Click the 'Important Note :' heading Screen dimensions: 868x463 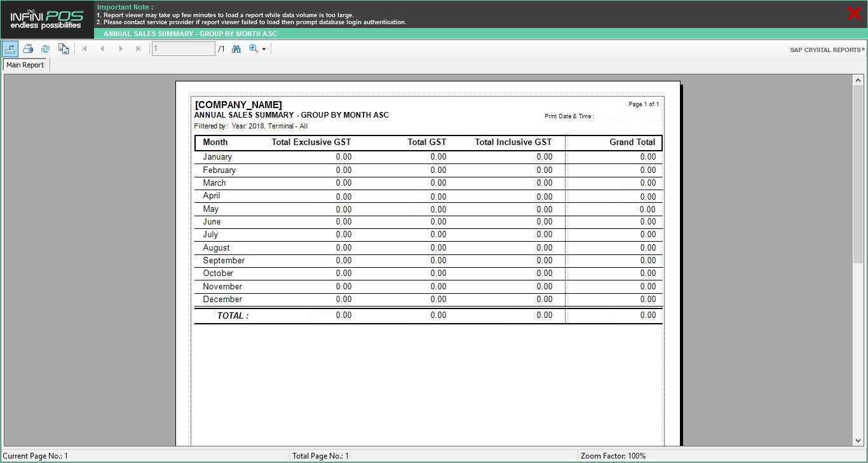pos(125,7)
